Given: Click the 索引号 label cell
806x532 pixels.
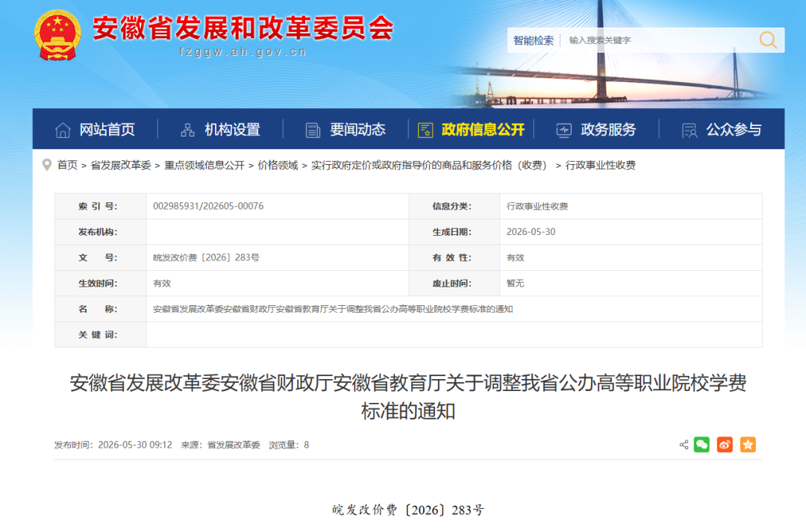Looking at the screenshot, I should click(100, 206).
